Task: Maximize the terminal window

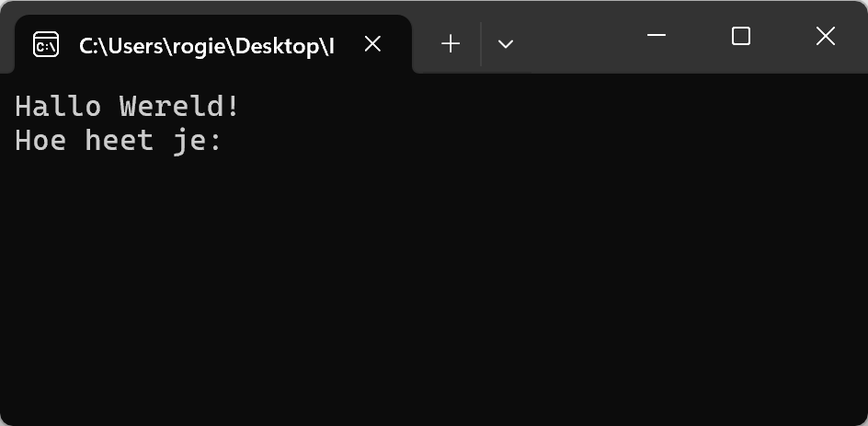Action: (741, 36)
